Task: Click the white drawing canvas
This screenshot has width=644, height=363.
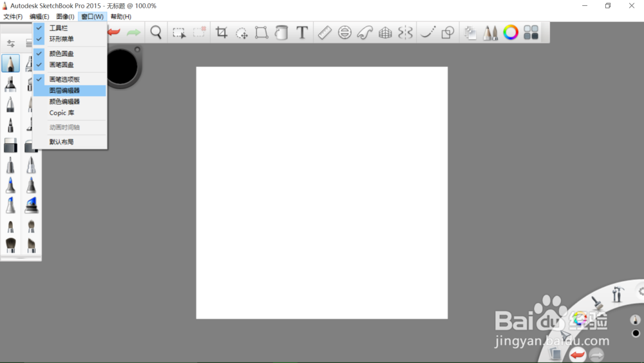Action: [x=322, y=193]
